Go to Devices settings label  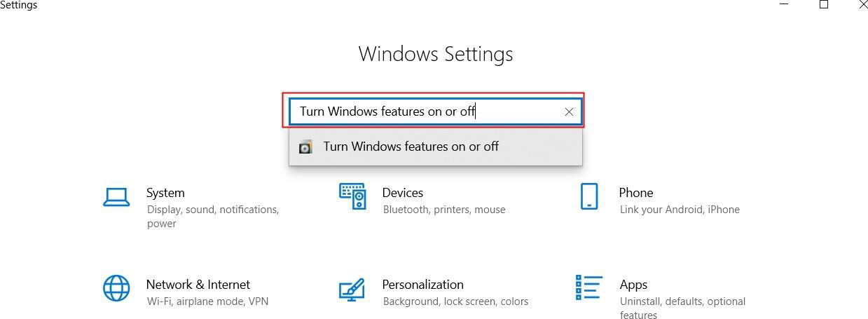point(403,193)
